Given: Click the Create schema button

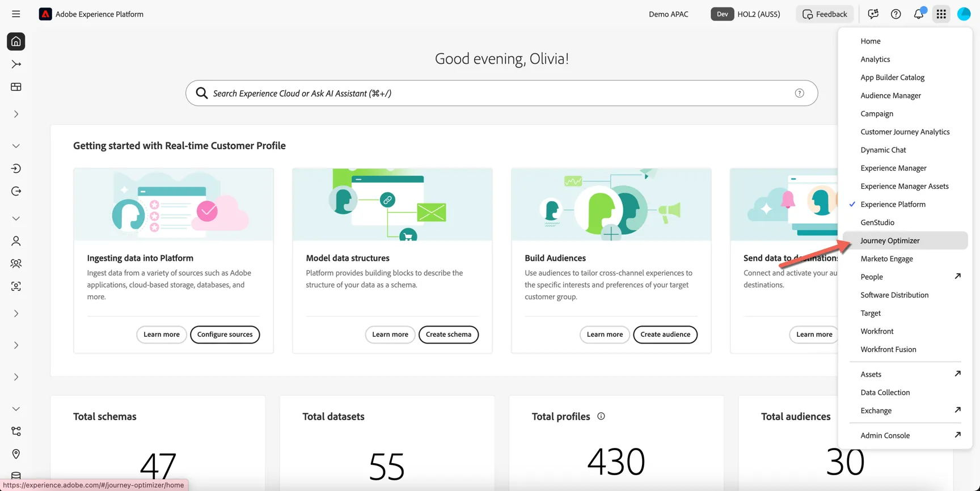Looking at the screenshot, I should coord(449,335).
